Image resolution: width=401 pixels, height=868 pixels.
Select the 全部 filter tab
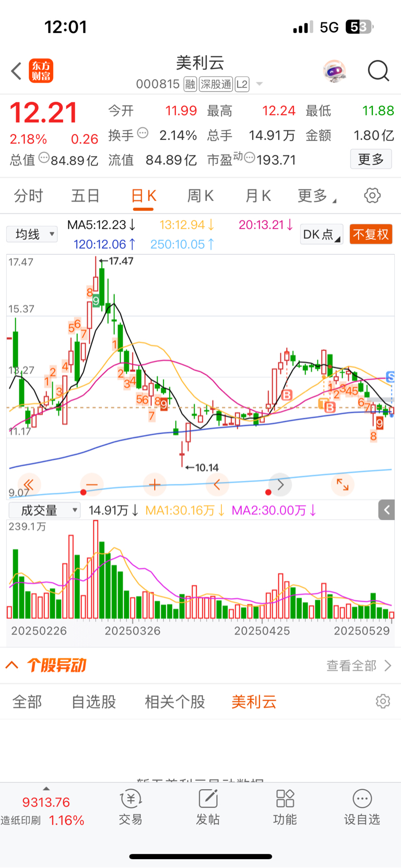(27, 702)
